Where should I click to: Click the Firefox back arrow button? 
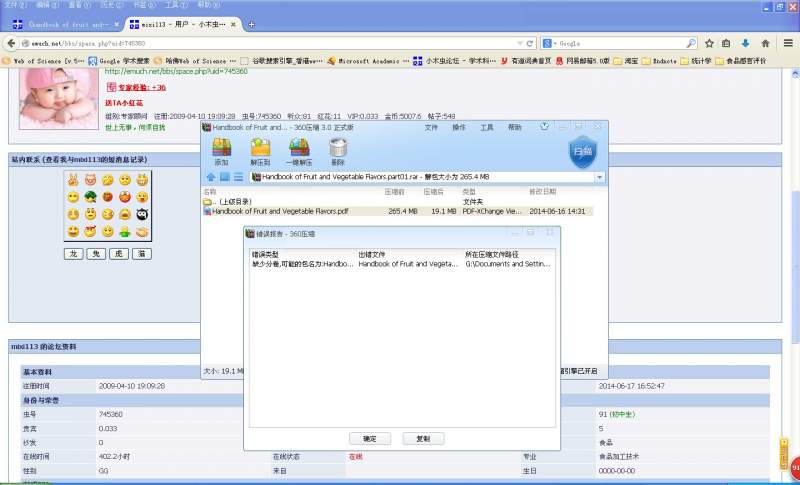click(11, 44)
